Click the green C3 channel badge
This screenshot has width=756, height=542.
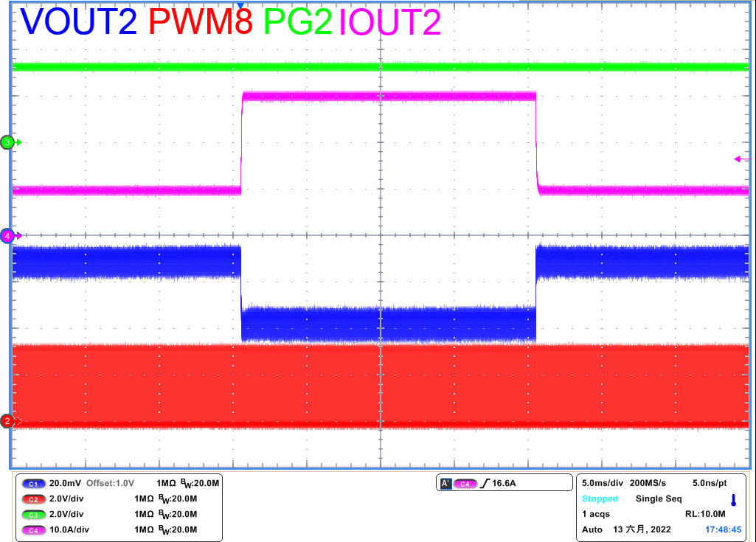[31, 514]
